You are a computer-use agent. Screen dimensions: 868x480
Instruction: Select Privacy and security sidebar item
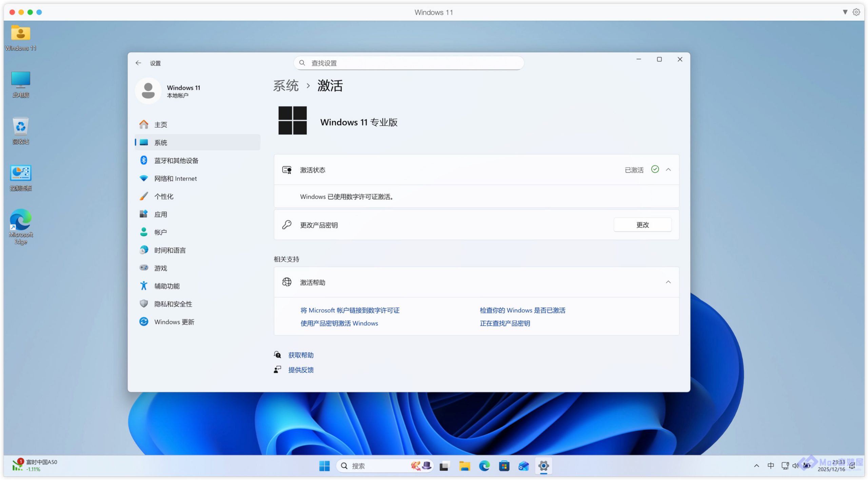tap(173, 304)
